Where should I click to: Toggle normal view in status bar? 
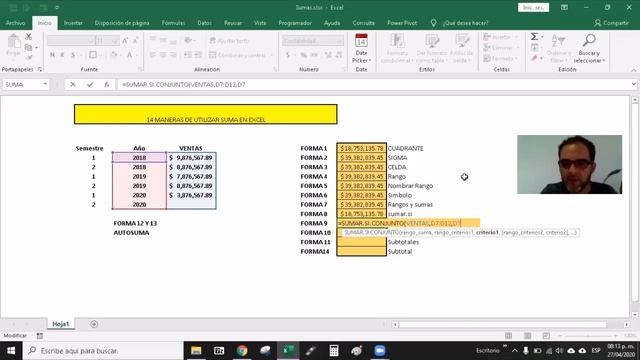click(x=509, y=336)
